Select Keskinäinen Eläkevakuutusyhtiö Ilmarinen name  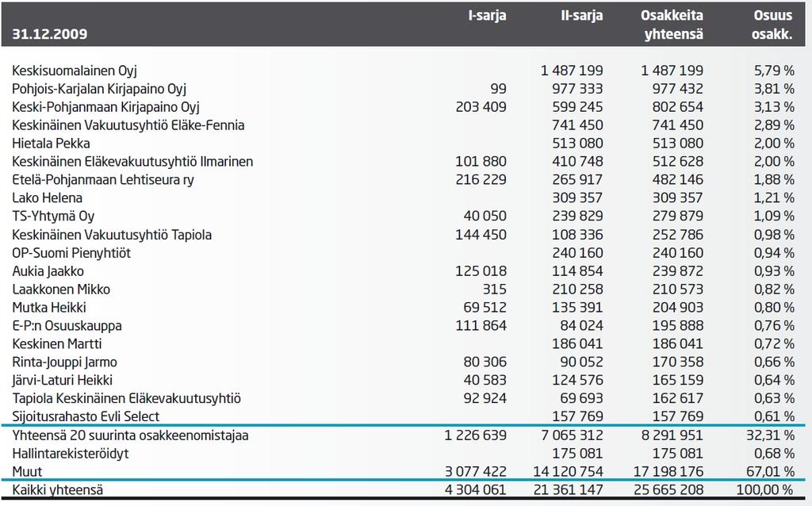[x=132, y=162]
